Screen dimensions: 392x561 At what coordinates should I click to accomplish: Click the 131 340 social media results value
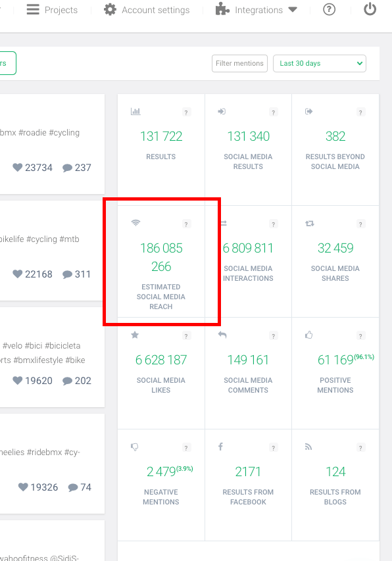click(248, 136)
